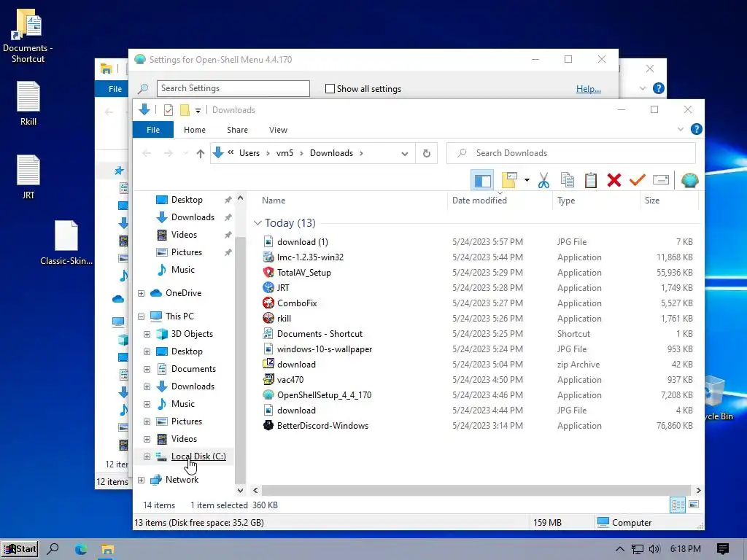This screenshot has height=560, width=747.
Task: Click the taskbar Search magnifier icon
Action: [x=53, y=549]
